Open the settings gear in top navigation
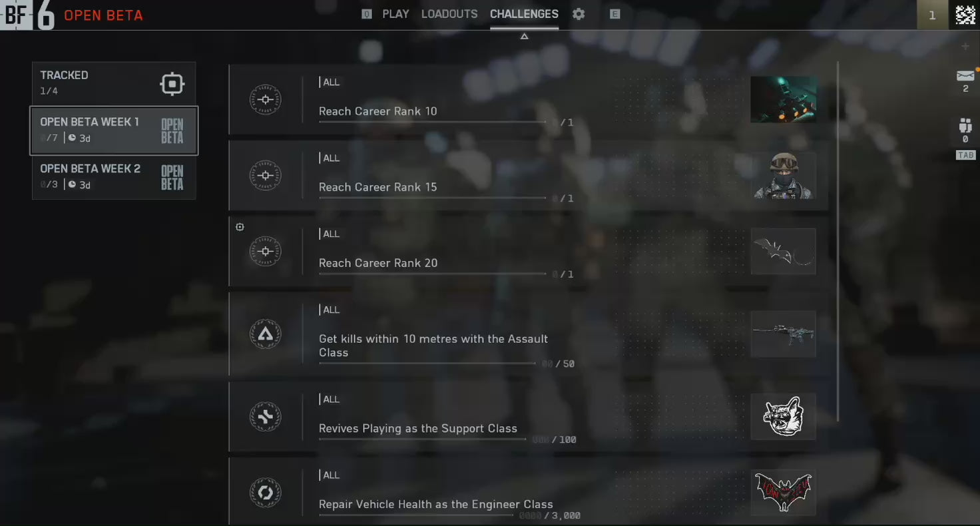Viewport: 980px width, 526px height. 579,14
